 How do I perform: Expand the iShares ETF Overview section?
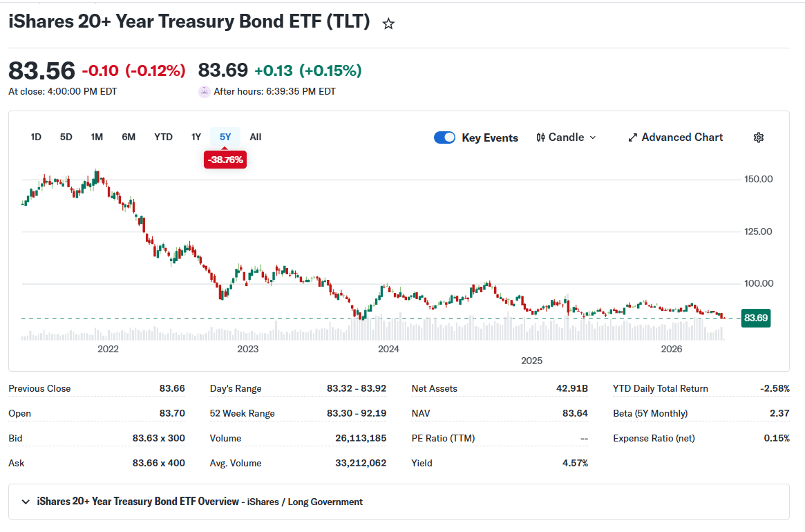pos(25,502)
